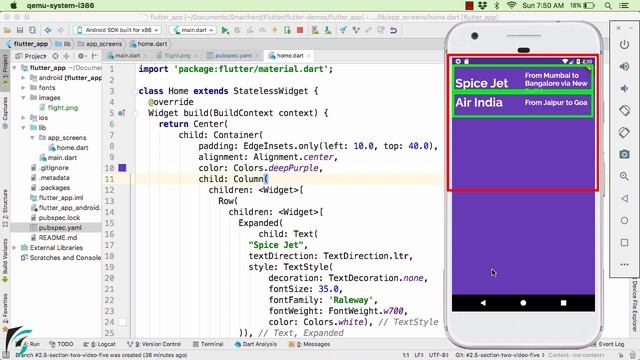The height and width of the screenshot is (360, 640).
Task: Click the line 5 gutter override marker
Action: [x=121, y=113]
